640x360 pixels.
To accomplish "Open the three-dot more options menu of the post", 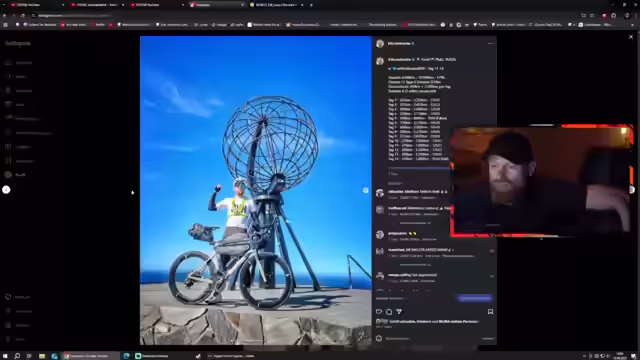I will (491, 43).
